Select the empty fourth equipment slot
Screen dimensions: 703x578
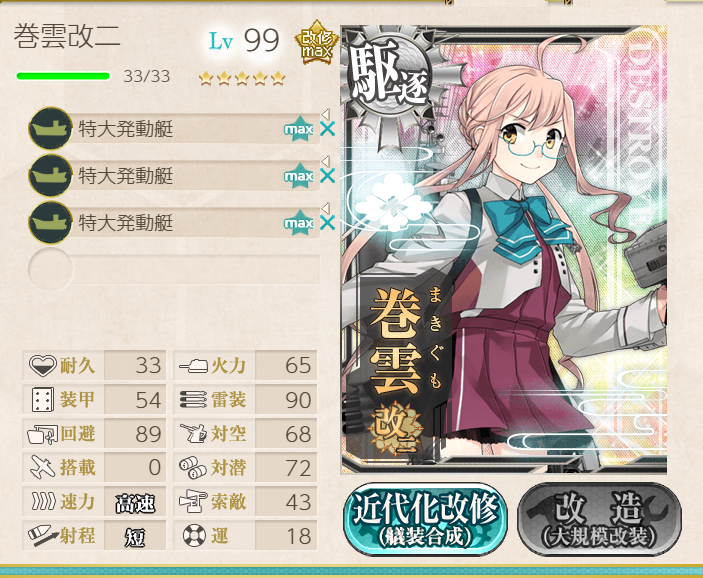[174, 269]
